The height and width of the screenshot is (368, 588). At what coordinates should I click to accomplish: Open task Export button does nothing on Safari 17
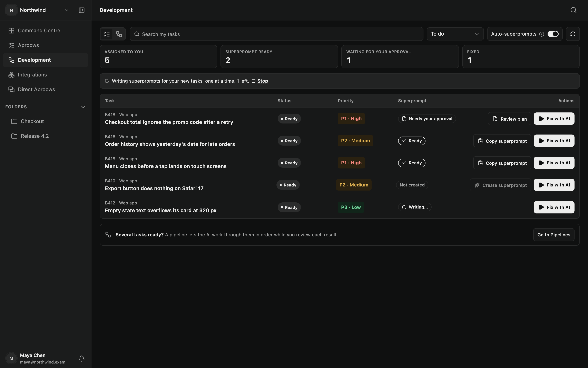(154, 188)
